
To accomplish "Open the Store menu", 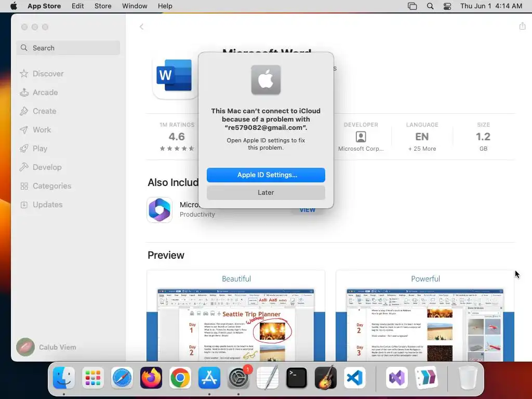I will 103,6.
